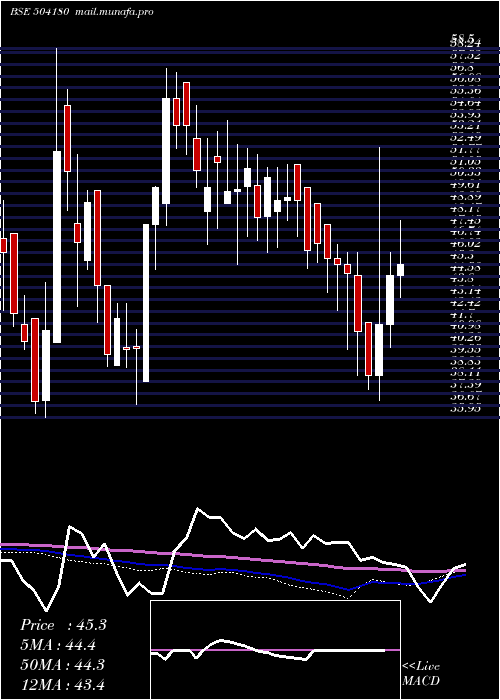Select the 50MA : 44.3 value
500x700 pixels.
tap(62, 665)
